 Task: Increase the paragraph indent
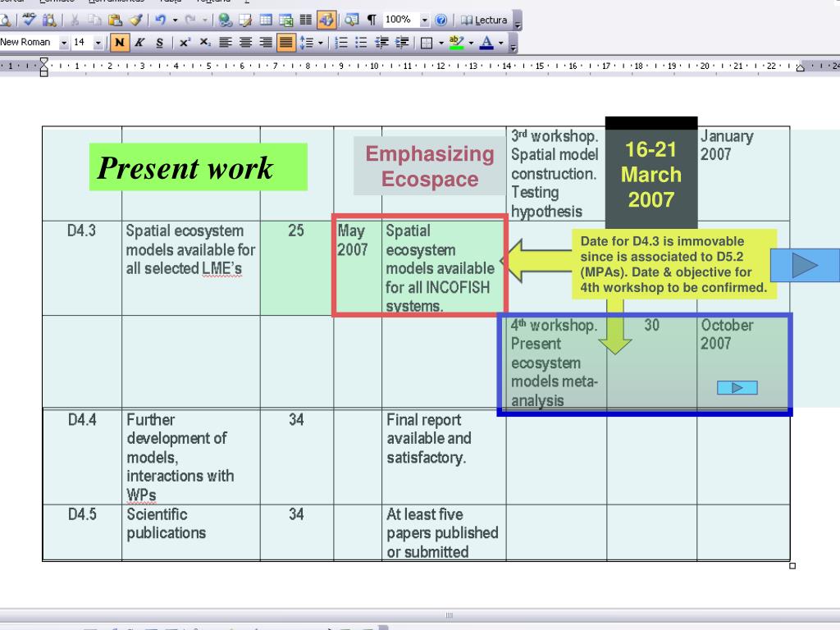(x=402, y=43)
